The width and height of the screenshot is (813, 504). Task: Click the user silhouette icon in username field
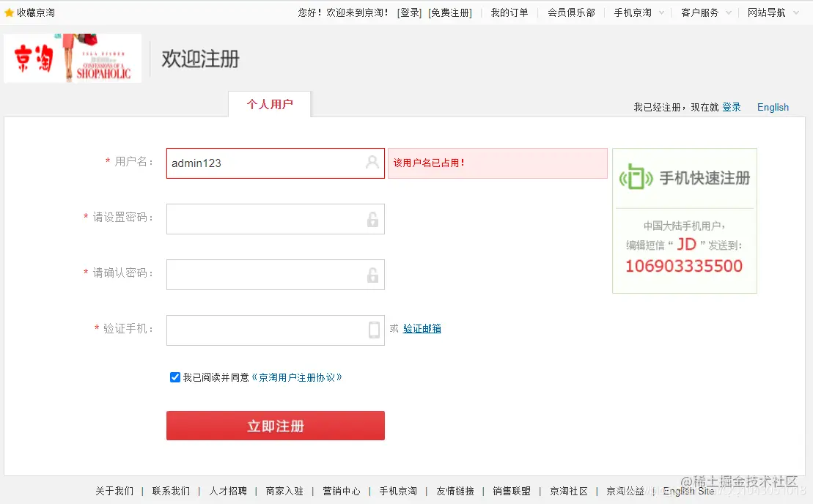pos(372,162)
